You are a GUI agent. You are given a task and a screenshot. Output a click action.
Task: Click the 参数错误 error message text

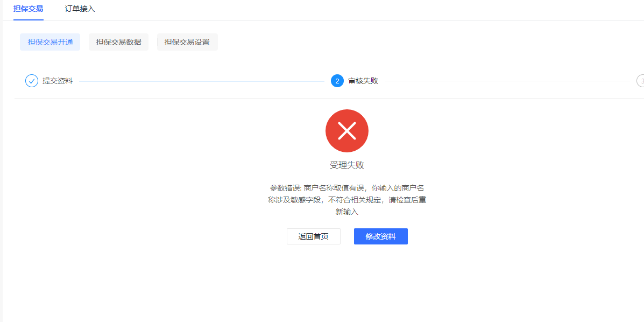[347, 200]
